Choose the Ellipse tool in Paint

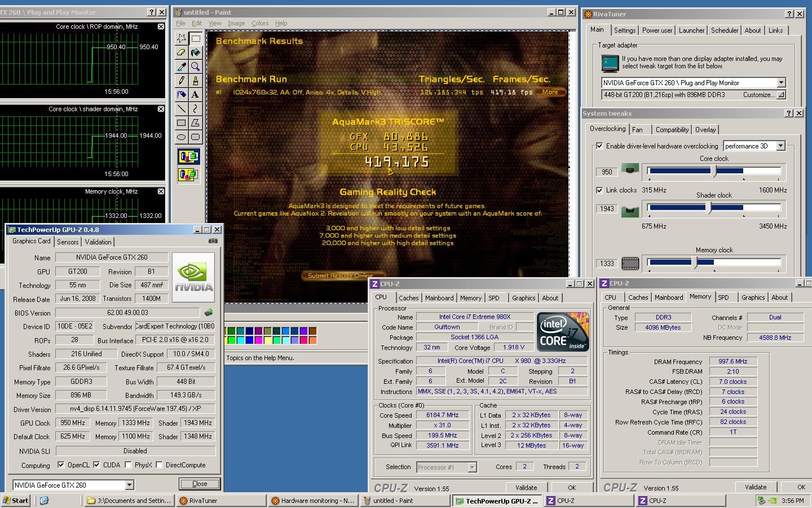pyautogui.click(x=181, y=137)
